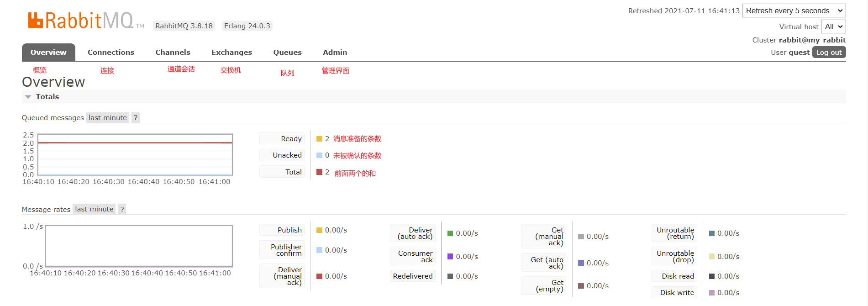This screenshot has width=868, height=306.
Task: Click the Overview page heading
Action: pos(53,82)
